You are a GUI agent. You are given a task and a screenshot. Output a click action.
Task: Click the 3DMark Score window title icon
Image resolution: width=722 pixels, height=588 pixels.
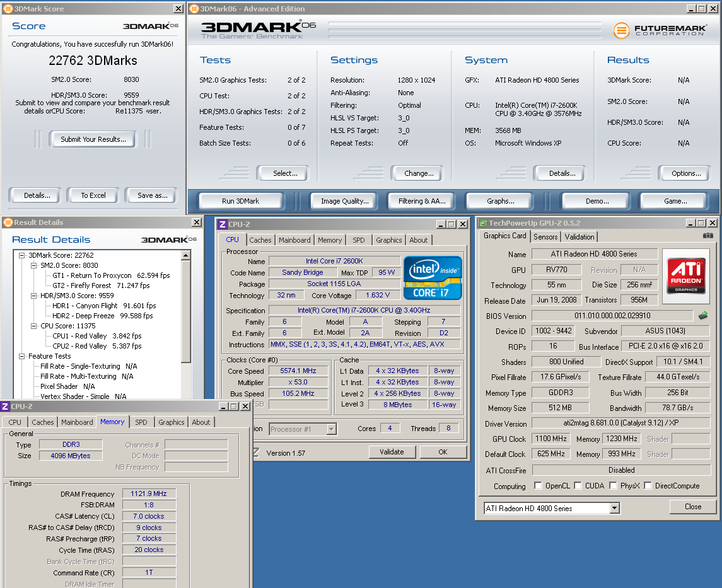coord(8,9)
